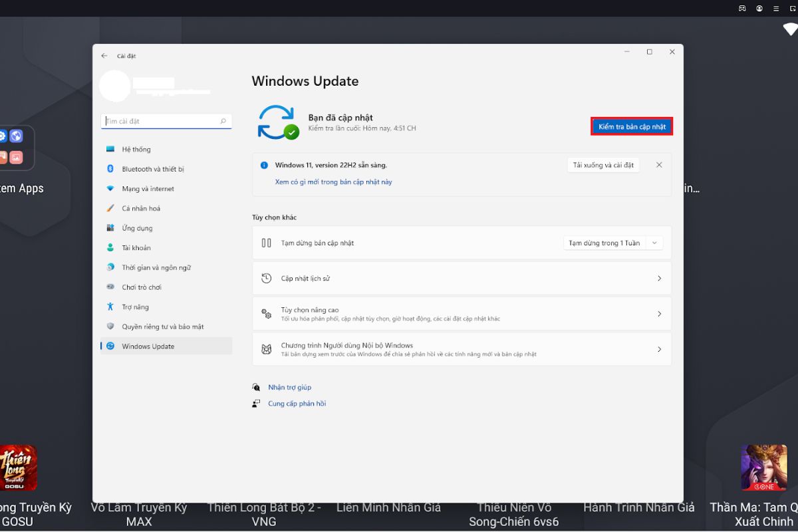The image size is (798, 532).
Task: Click the Cá nhân hoá paintbrush icon
Action: pos(110,208)
